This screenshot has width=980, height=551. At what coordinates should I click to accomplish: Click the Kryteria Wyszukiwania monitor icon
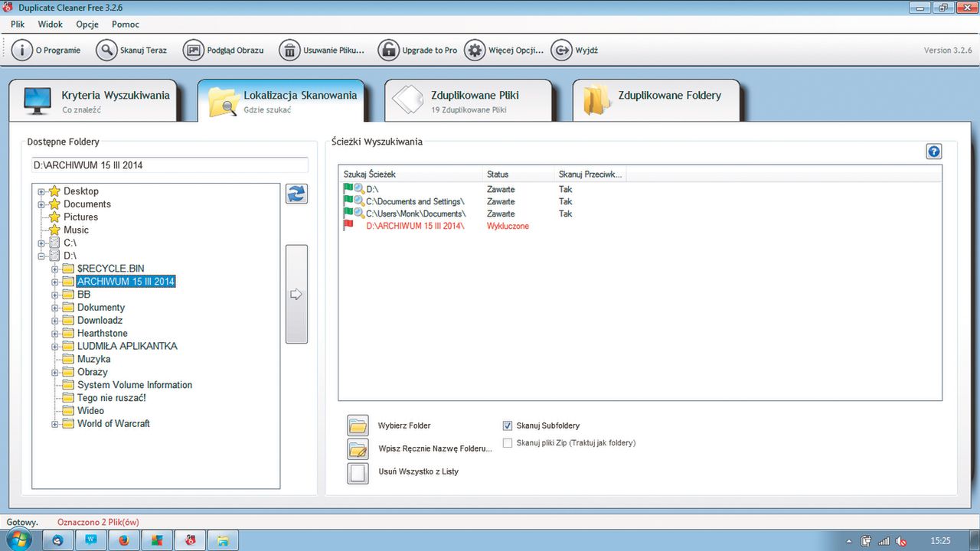37,100
